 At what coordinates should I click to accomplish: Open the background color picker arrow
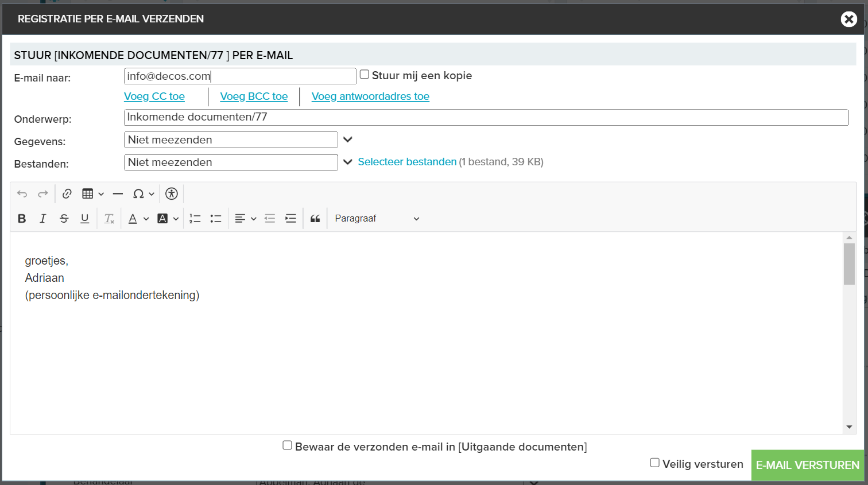point(176,219)
